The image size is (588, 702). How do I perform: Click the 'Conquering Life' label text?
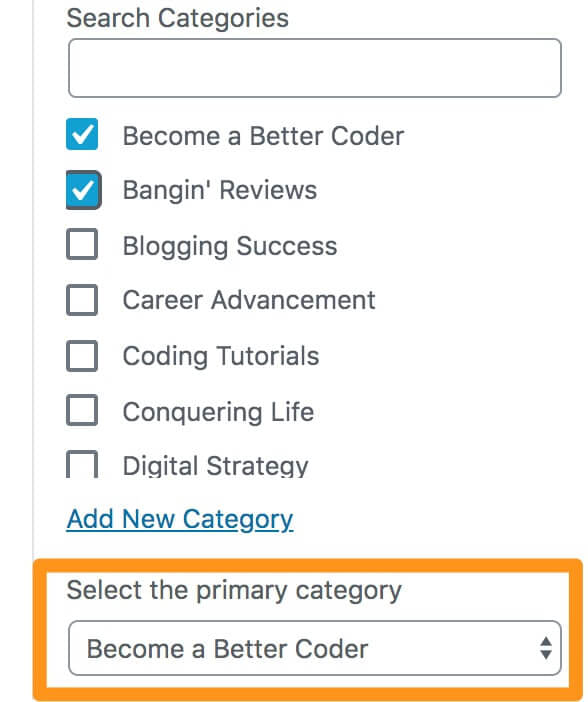tap(218, 412)
